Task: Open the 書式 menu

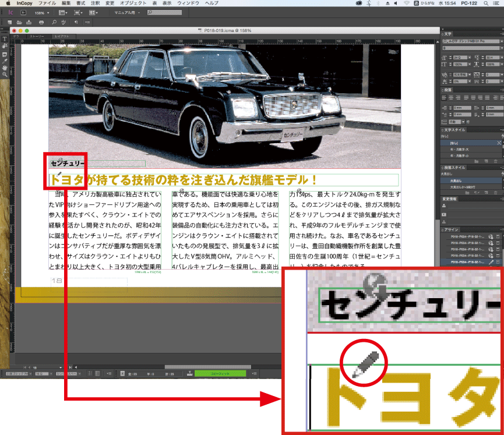Action: 80,3
